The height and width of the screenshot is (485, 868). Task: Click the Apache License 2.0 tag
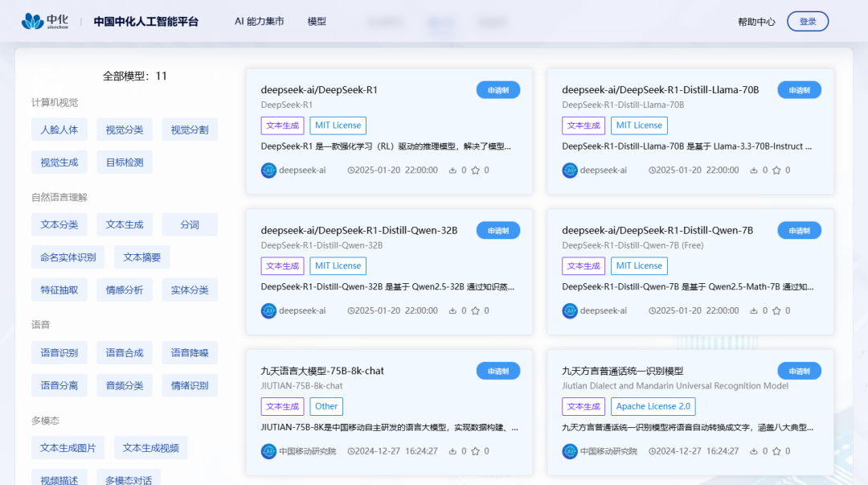tap(653, 406)
